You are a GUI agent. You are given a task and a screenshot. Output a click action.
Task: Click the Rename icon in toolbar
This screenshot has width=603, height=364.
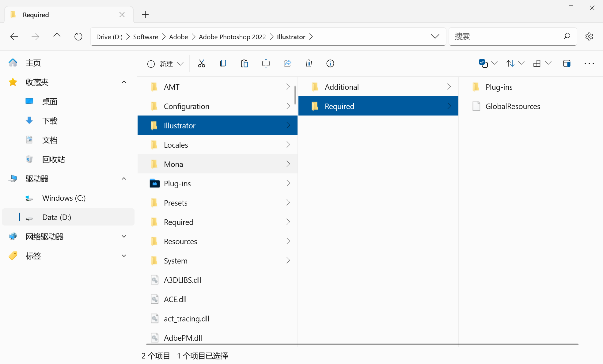click(x=266, y=63)
